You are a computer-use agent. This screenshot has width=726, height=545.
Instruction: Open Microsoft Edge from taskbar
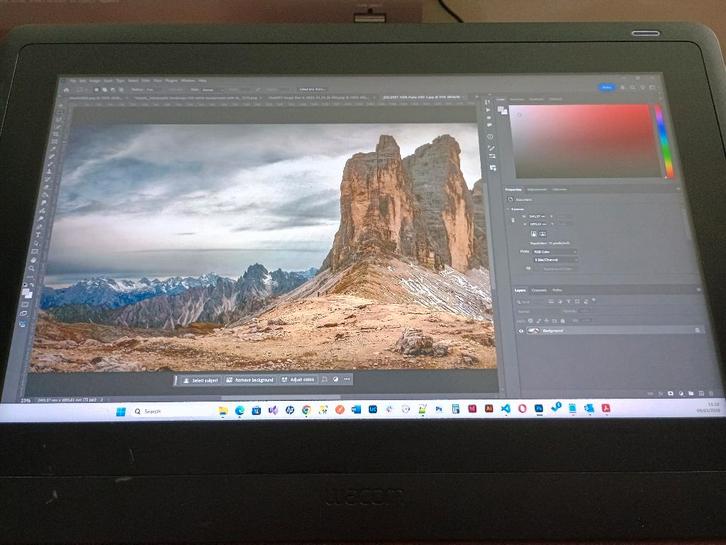pyautogui.click(x=240, y=410)
